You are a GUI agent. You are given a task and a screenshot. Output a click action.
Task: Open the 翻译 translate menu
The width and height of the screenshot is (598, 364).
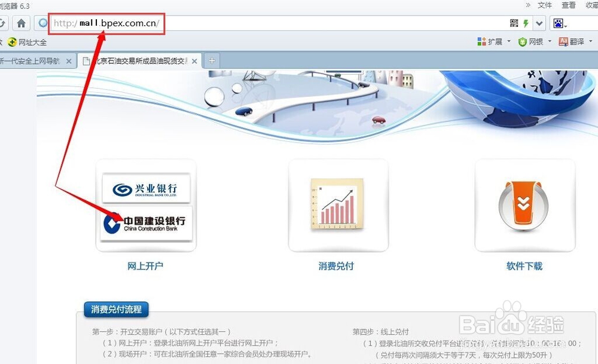[575, 42]
